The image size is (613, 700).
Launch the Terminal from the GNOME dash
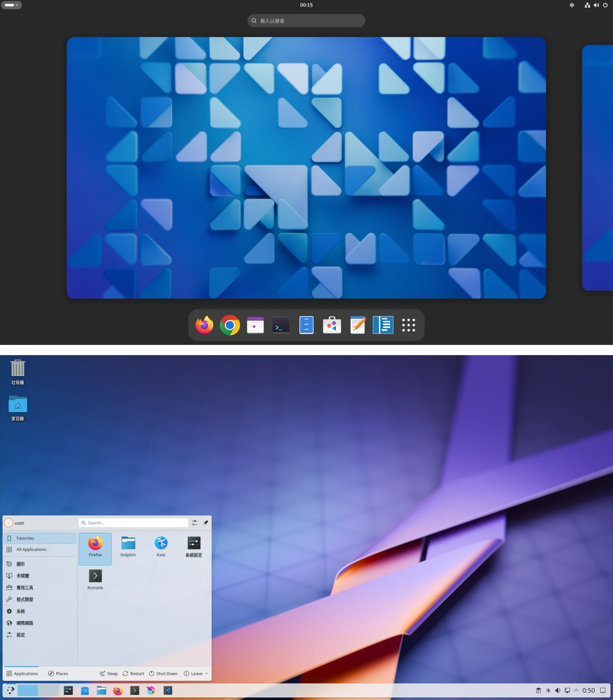coord(281,325)
